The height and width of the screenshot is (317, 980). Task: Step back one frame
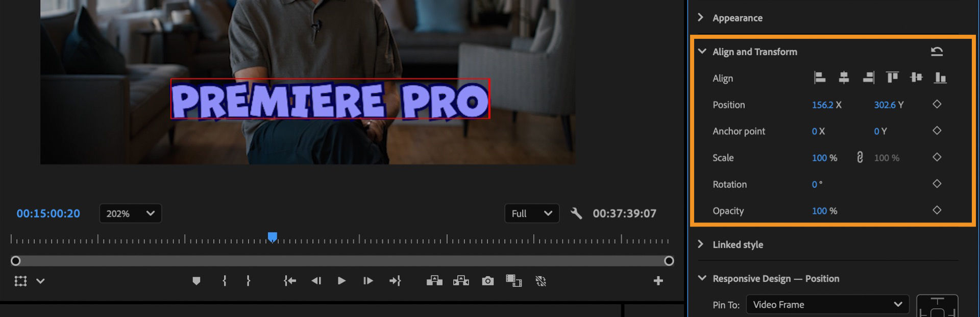tap(316, 281)
